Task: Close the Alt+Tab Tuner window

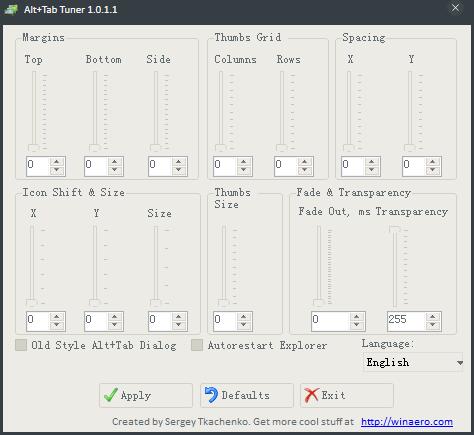Action: (455, 8)
